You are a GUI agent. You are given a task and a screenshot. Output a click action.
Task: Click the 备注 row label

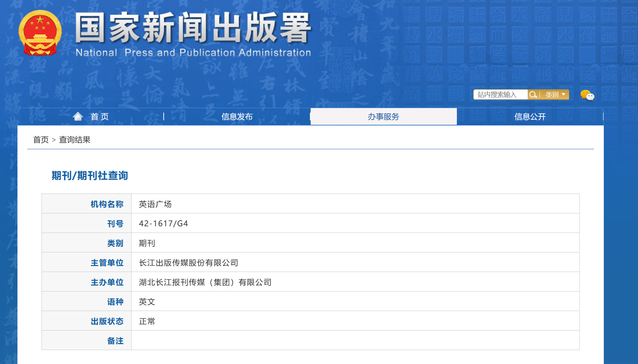pos(116,341)
